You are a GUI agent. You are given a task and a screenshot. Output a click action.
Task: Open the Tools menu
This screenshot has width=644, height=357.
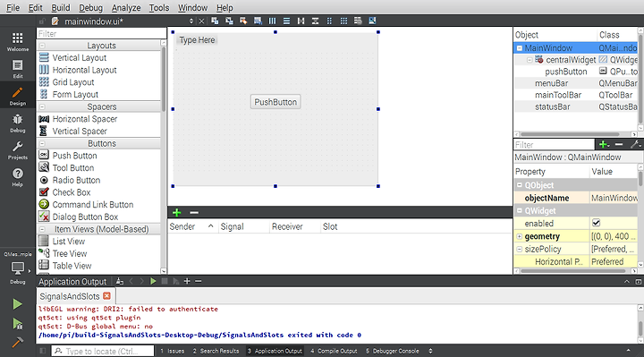pos(159,7)
